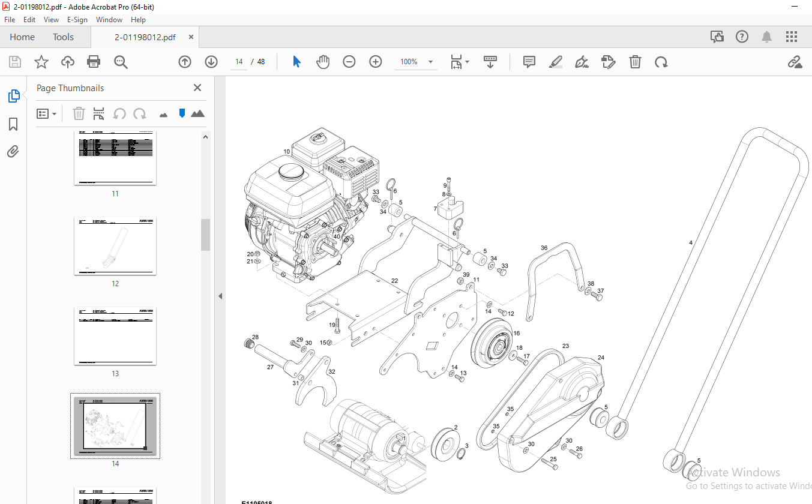Delete selected thumbnail pages in panel
812x504 pixels.
pyautogui.click(x=79, y=113)
